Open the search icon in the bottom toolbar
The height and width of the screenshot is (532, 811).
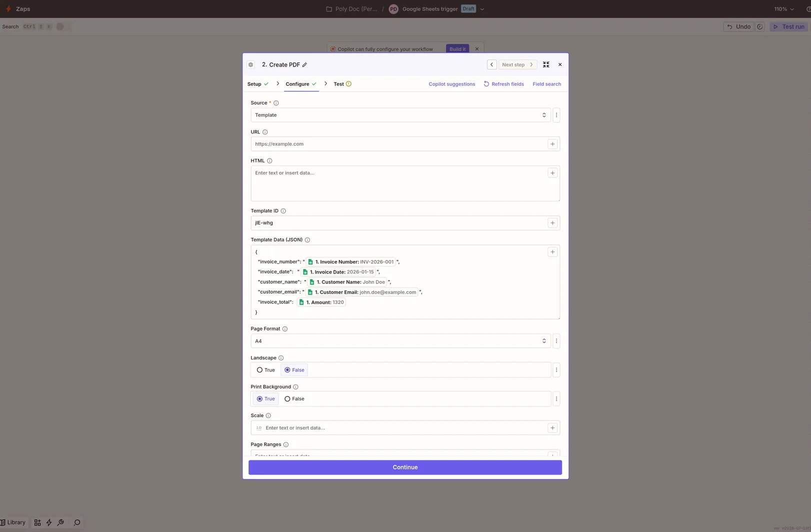click(x=77, y=522)
